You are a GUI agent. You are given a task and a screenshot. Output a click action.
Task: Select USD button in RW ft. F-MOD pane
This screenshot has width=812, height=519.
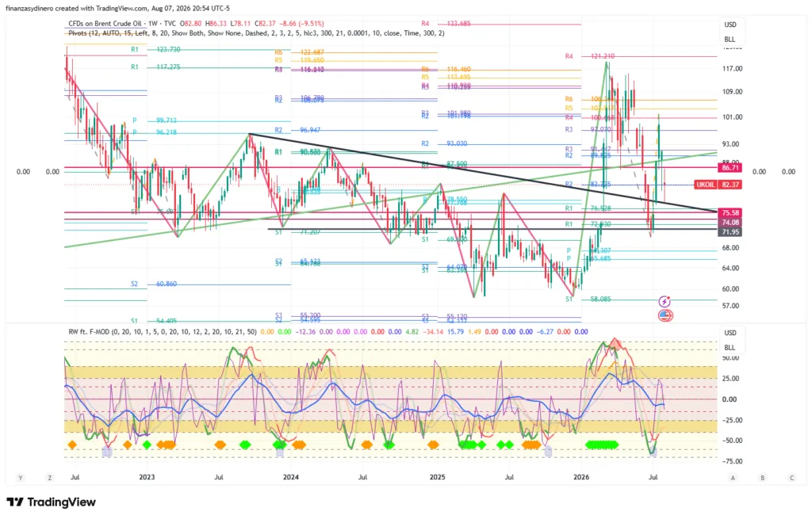730,333
